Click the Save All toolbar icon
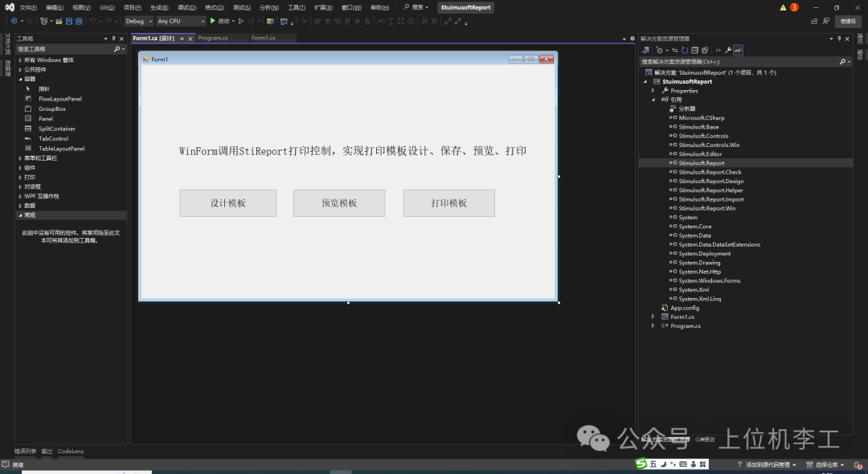The image size is (868, 474). click(x=78, y=21)
